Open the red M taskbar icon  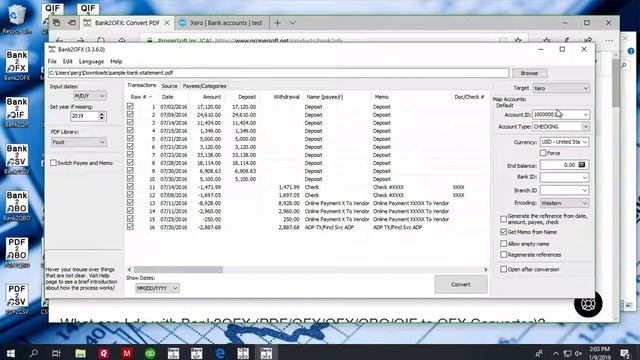(x=127, y=353)
